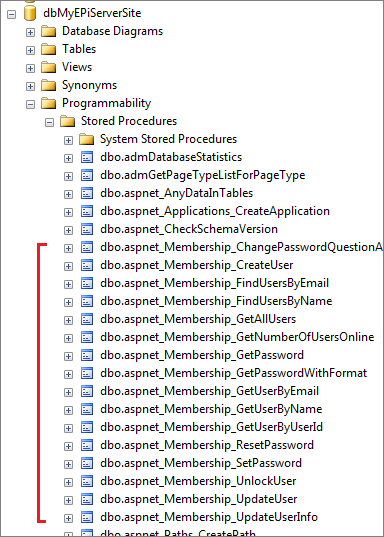
Task: Select dbo.aspnet_Membership_UpdateUser text
Action: tap(199, 500)
